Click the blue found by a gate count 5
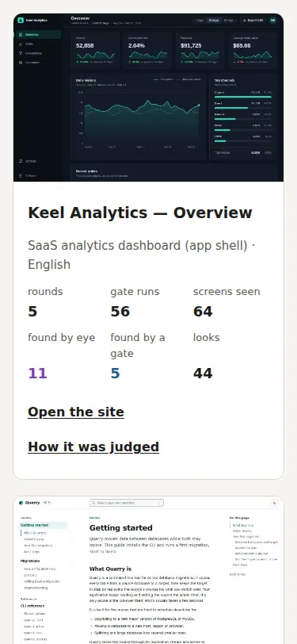The width and height of the screenshot is (297, 644). click(115, 374)
